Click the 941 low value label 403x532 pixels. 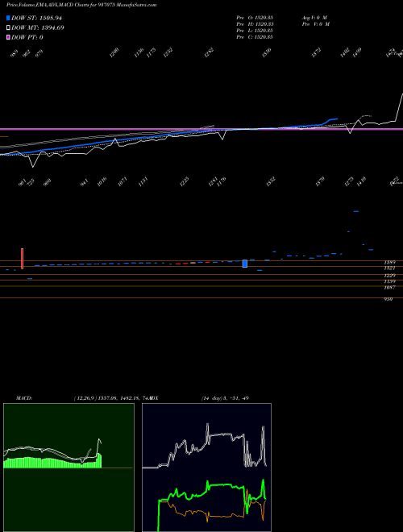84,182
